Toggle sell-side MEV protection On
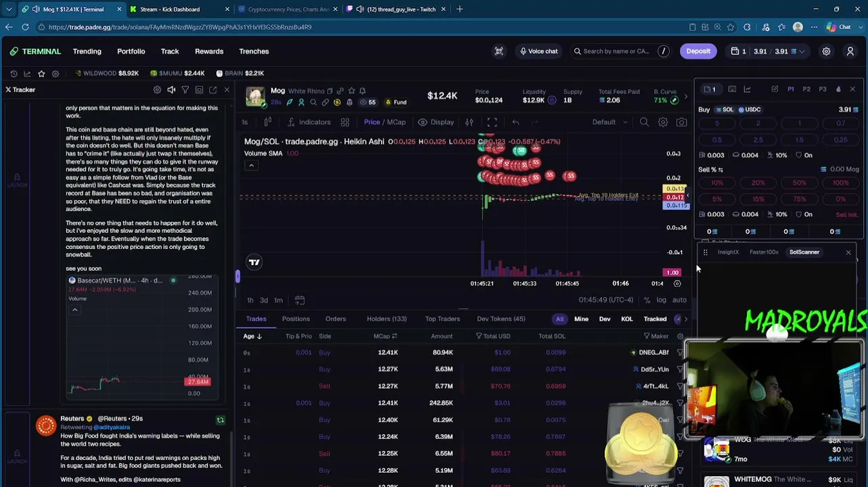This screenshot has width=868, height=487. coord(804,214)
